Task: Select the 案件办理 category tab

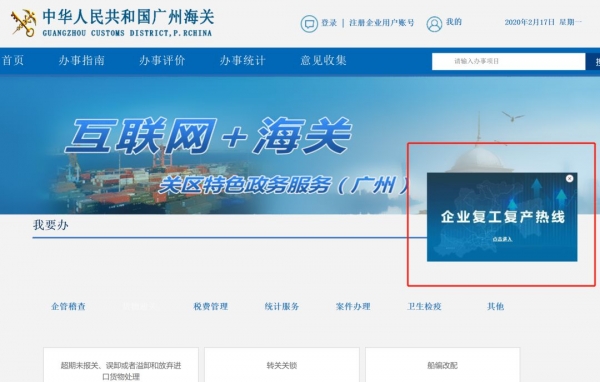Action: click(353, 306)
